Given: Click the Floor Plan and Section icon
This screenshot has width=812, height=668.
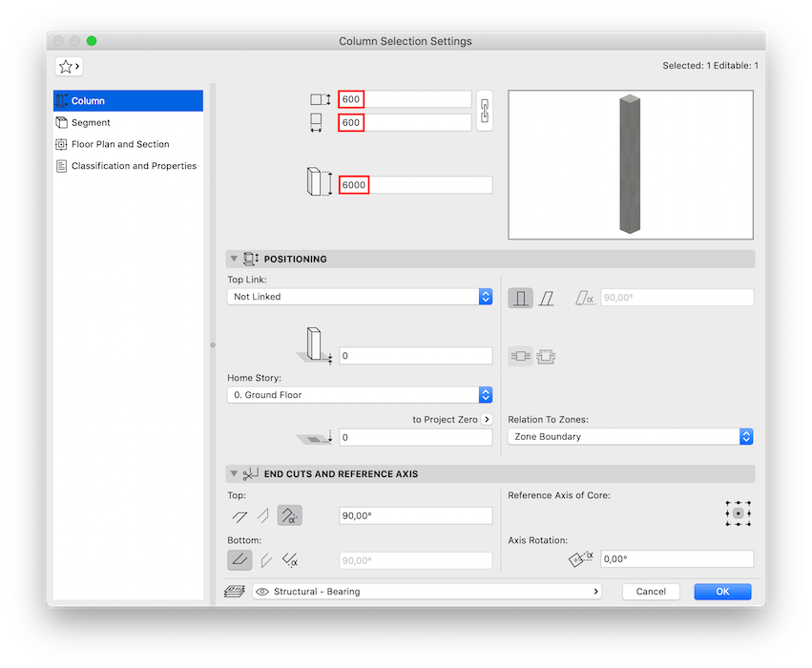Looking at the screenshot, I should click(x=61, y=144).
